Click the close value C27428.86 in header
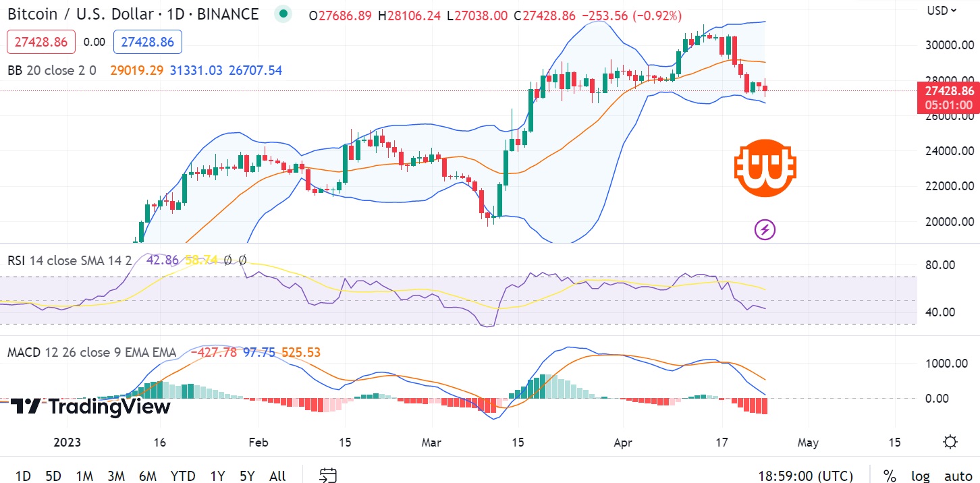Image resolution: width=980 pixels, height=483 pixels. tap(545, 15)
